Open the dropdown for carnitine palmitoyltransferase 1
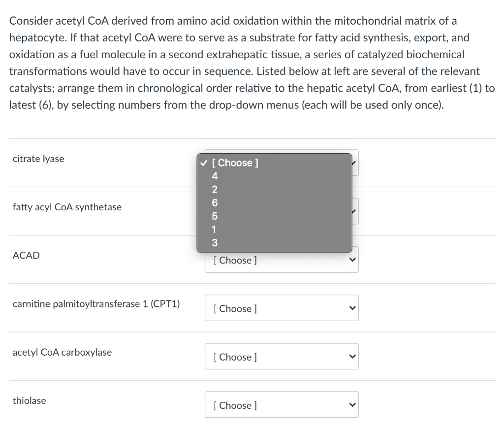504x432 pixels. [x=282, y=308]
